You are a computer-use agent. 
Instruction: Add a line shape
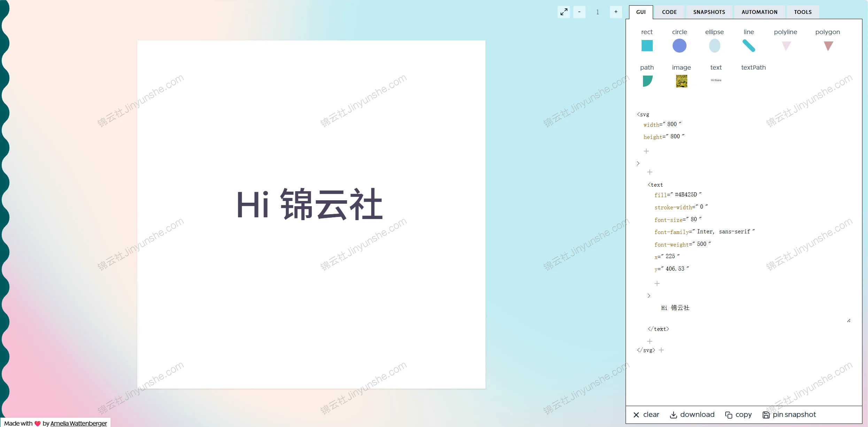[749, 41]
